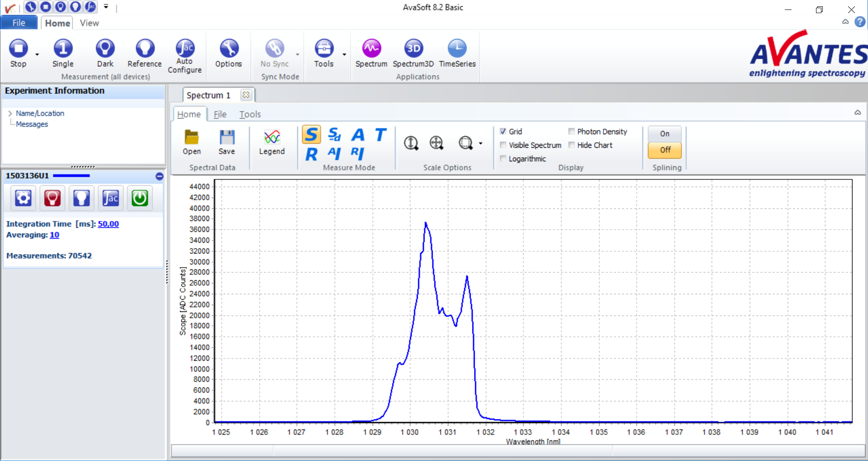The image size is (868, 461).
Task: Save the spectral data
Action: [x=226, y=142]
